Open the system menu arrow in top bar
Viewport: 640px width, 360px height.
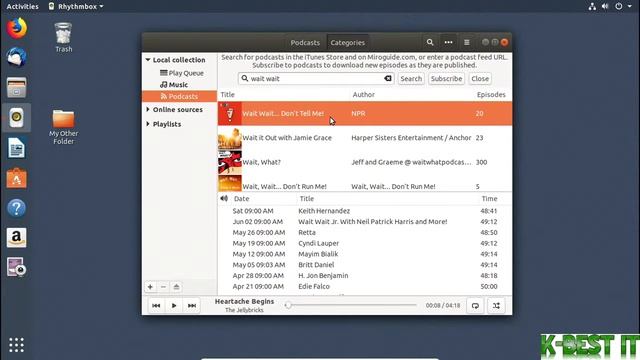630,6
